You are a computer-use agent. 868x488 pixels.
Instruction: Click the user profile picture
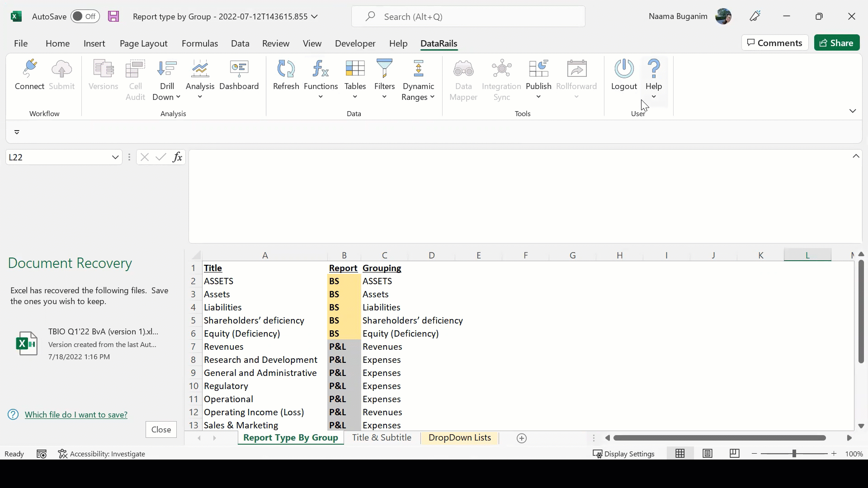(x=723, y=16)
